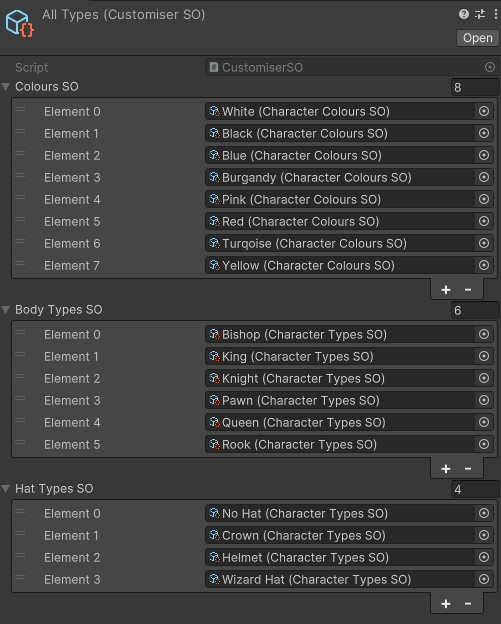This screenshot has height=624, width=501.
Task: Collapse the Hat Types SO foldout
Action: [6, 489]
